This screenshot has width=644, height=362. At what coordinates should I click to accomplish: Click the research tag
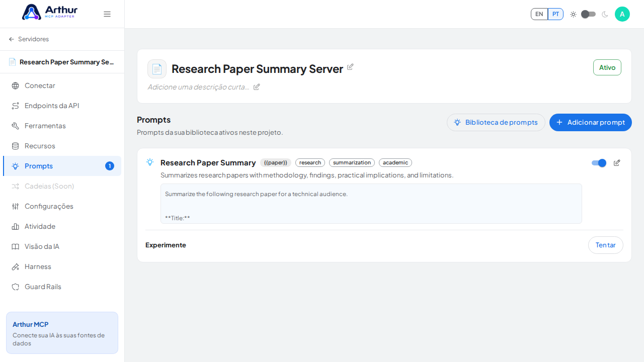[x=310, y=163]
